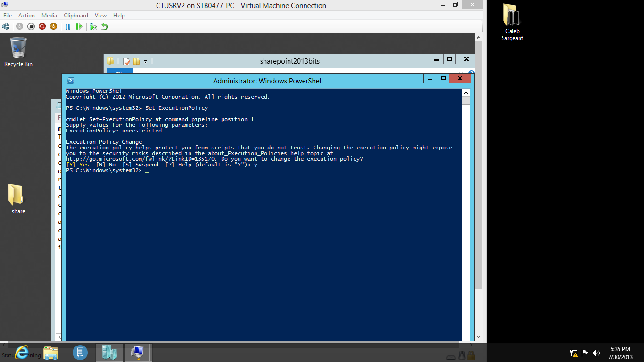Click the PowerShell window system menu icon
Screen dimensions: 644x362
(x=71, y=81)
